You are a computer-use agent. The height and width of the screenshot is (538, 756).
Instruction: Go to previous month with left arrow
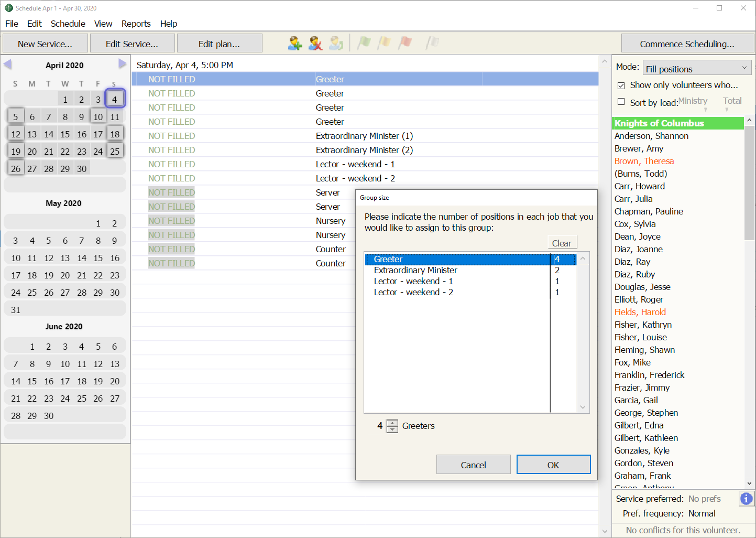[x=8, y=64]
